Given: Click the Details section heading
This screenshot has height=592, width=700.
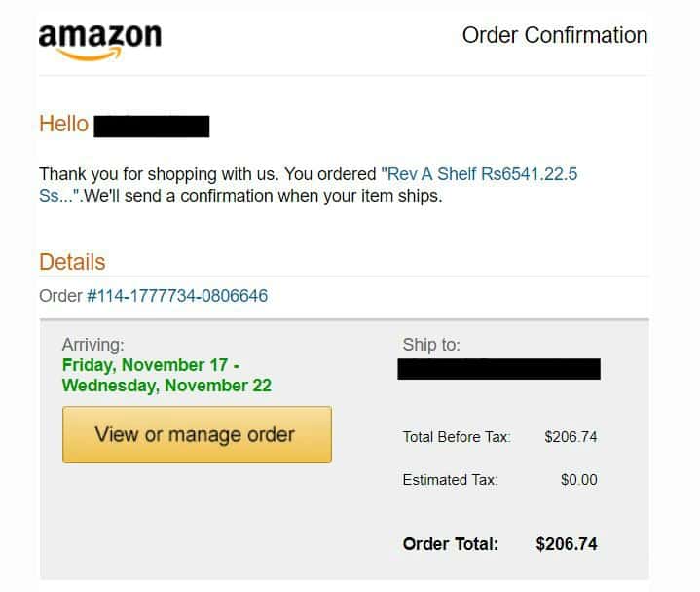Looking at the screenshot, I should 72,262.
